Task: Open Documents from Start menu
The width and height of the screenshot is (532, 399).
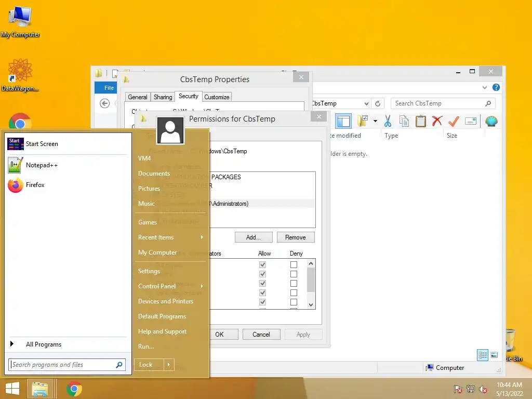Action: tap(154, 174)
